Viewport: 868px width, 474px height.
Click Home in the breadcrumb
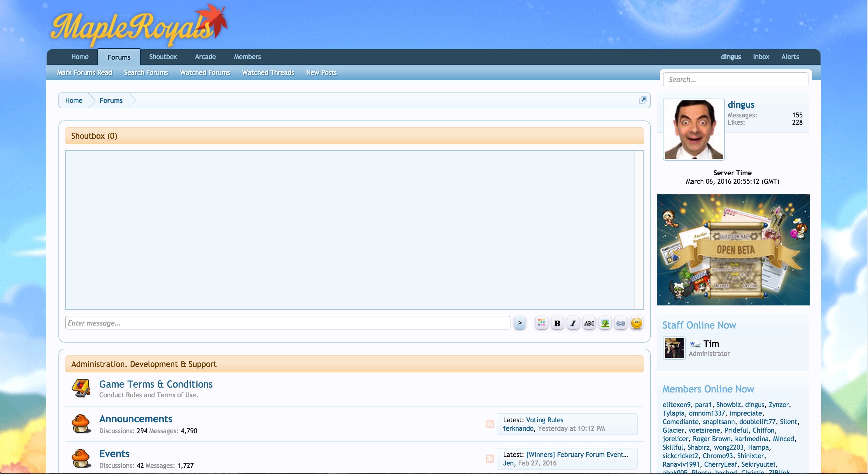point(74,100)
